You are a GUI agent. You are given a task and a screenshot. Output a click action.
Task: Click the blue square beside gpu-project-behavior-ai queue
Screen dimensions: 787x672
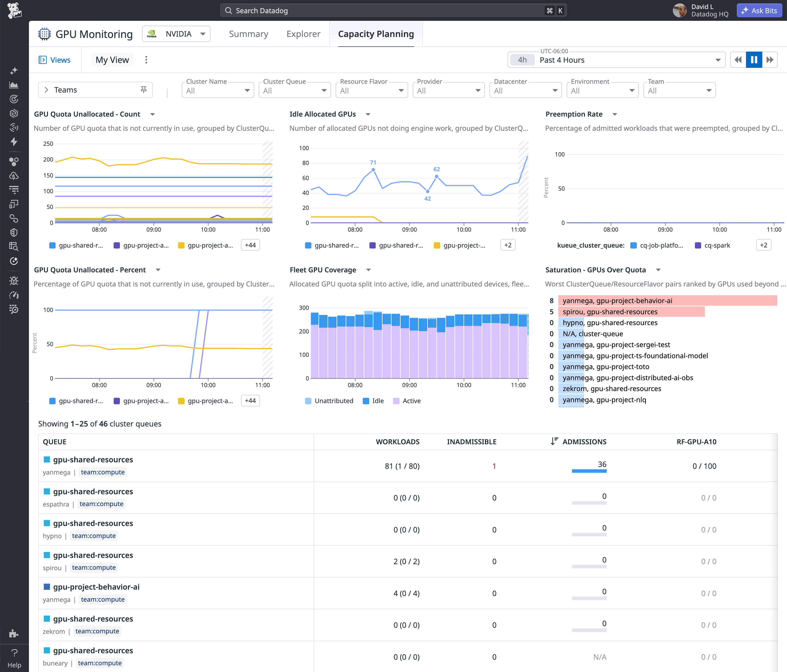[47, 587]
